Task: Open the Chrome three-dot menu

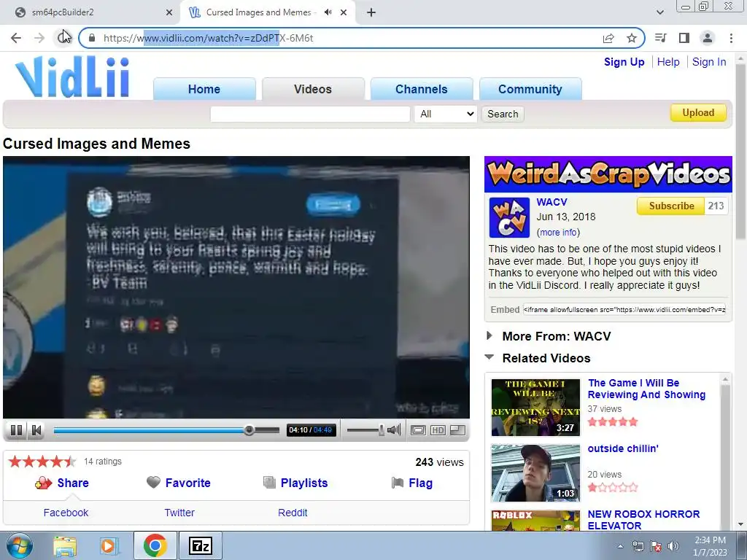Action: [x=731, y=38]
